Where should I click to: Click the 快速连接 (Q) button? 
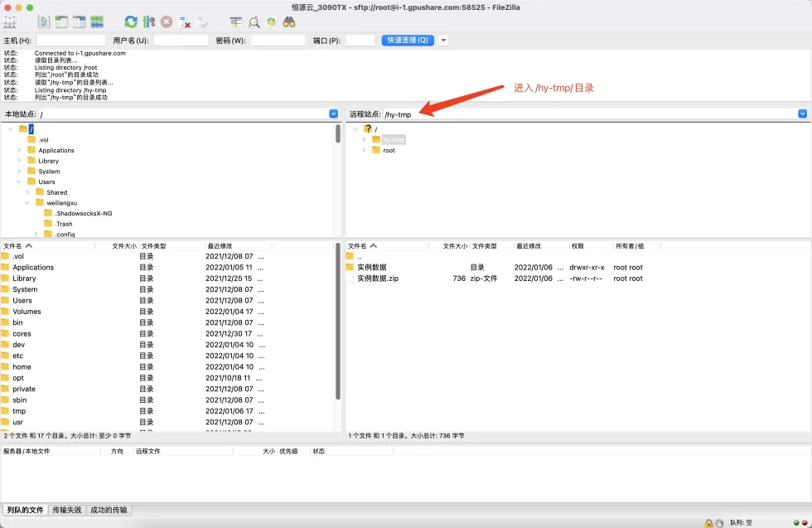click(x=408, y=40)
